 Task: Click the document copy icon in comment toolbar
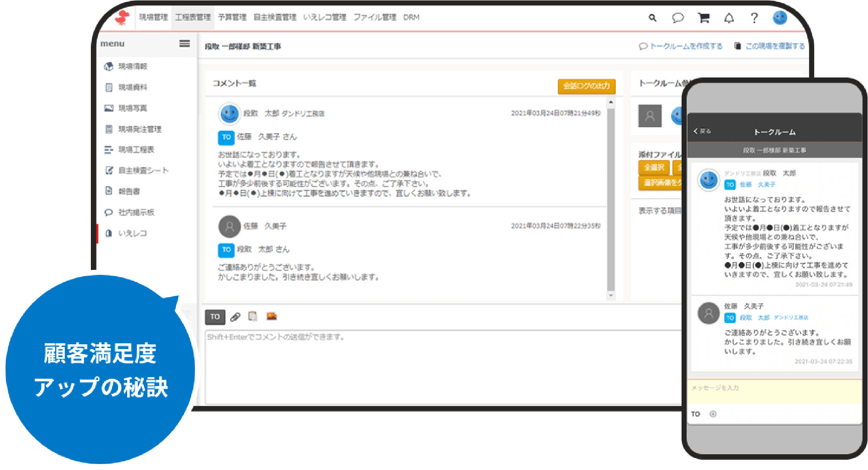click(253, 316)
